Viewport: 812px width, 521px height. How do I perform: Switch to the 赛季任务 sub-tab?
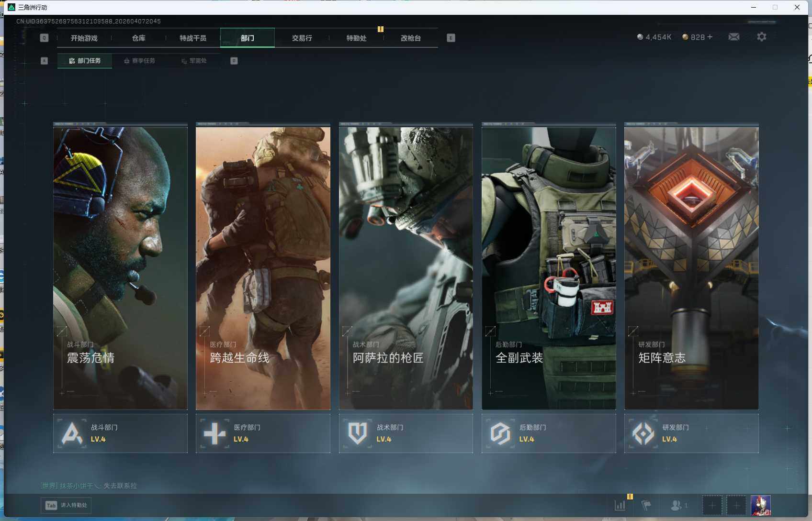tap(139, 61)
